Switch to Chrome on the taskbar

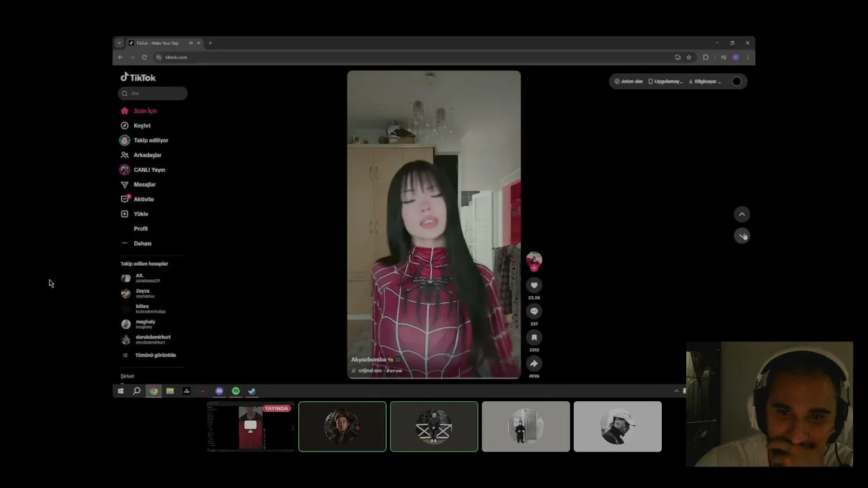coord(154,391)
